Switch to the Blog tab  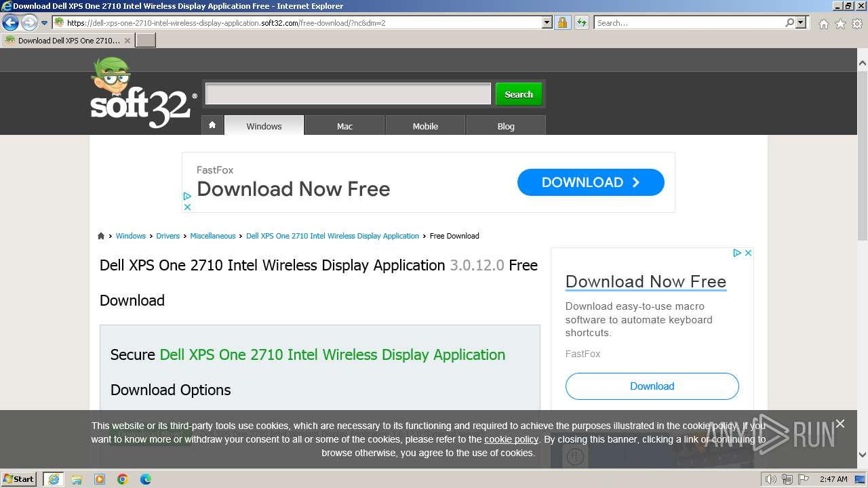click(x=506, y=126)
